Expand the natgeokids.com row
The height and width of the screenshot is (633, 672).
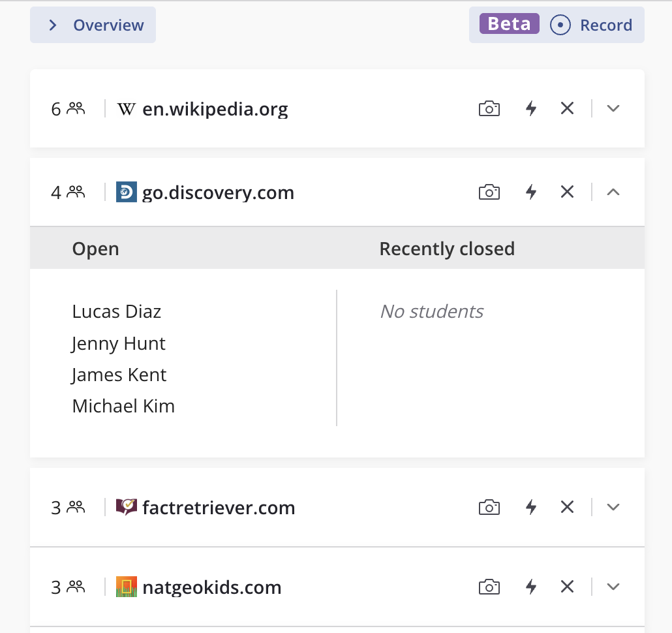click(613, 587)
